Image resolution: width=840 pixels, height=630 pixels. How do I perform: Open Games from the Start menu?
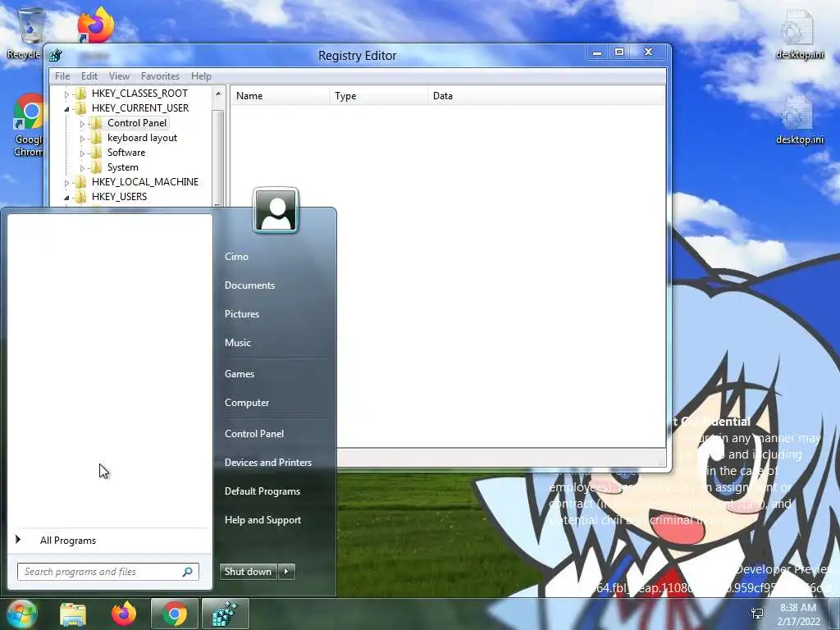(x=239, y=374)
